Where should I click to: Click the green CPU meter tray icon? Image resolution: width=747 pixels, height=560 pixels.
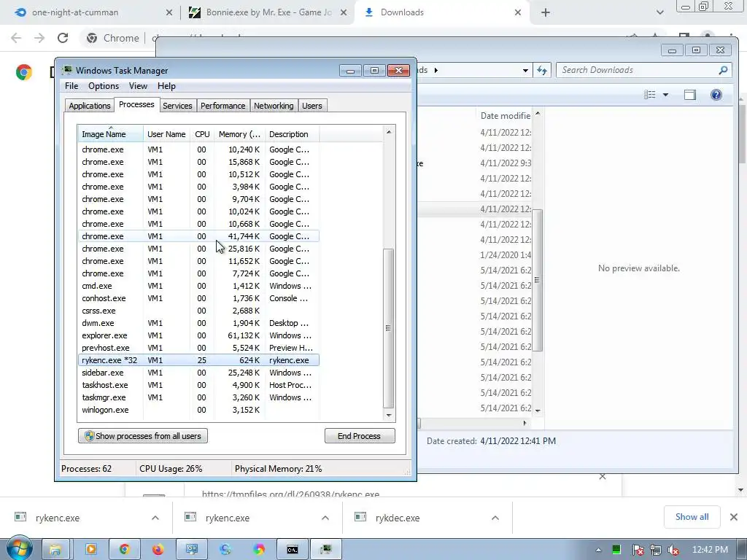click(x=616, y=550)
